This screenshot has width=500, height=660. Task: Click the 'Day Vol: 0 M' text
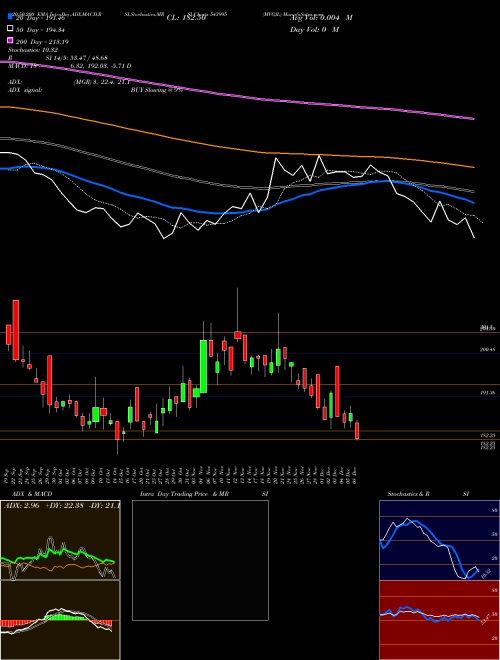tap(314, 30)
